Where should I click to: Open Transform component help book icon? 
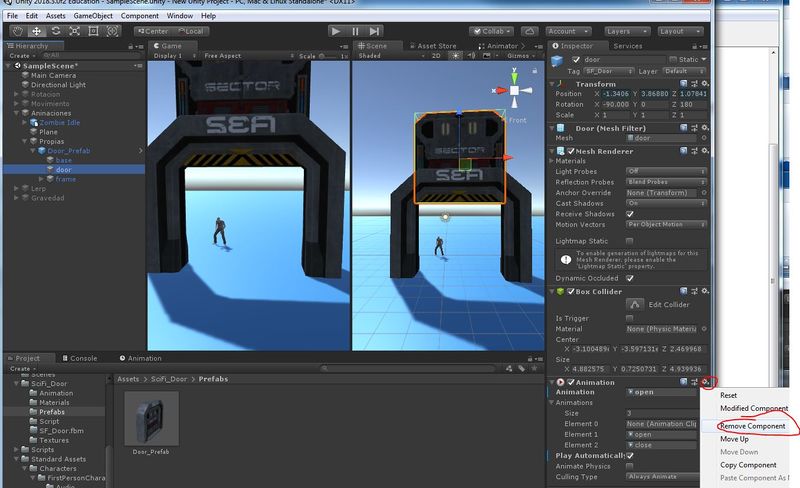pyautogui.click(x=684, y=84)
